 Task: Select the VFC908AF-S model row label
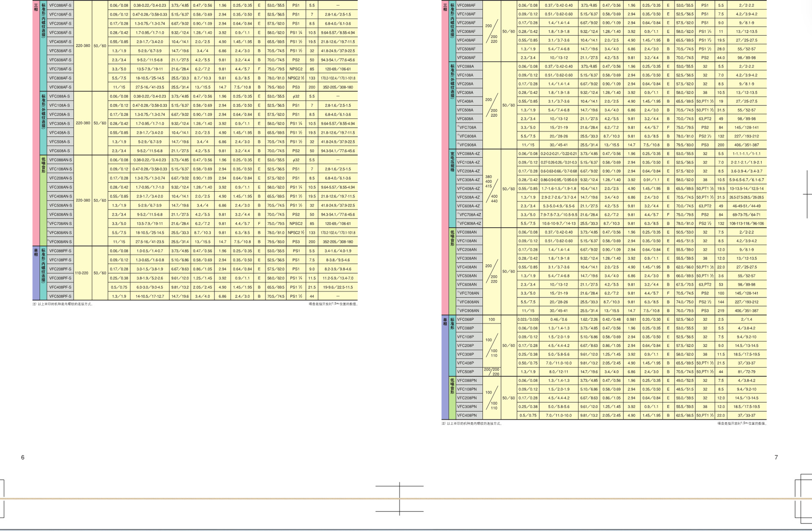pyautogui.click(x=60, y=87)
